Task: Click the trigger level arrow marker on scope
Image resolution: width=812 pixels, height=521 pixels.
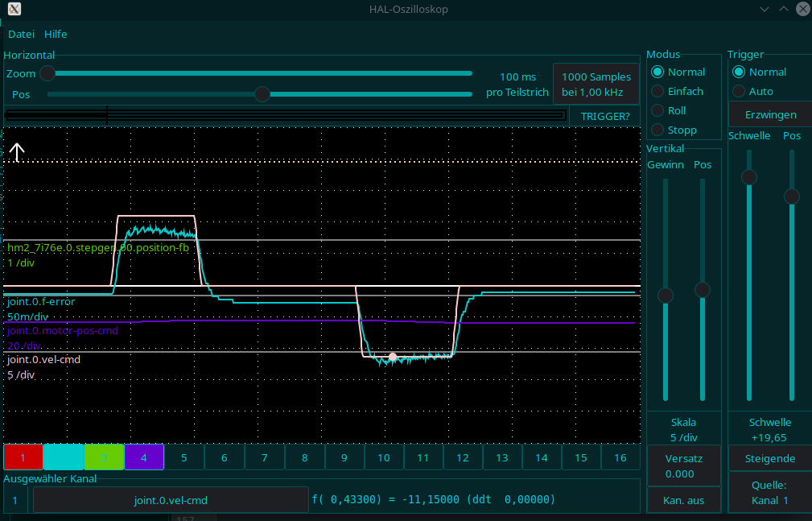Action: [17, 152]
